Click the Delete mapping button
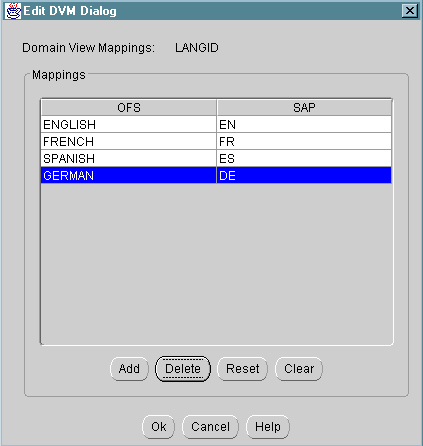This screenshot has height=446, width=423. coord(183,369)
